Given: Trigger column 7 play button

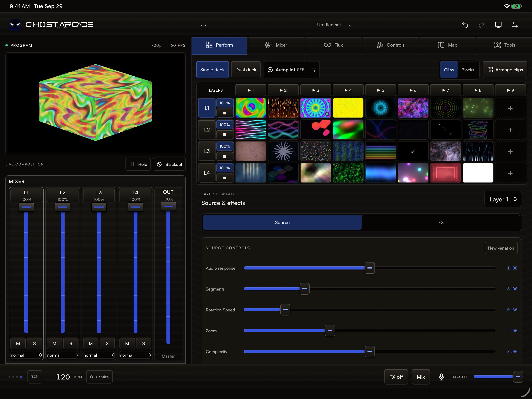Looking at the screenshot, I should pos(445,90).
